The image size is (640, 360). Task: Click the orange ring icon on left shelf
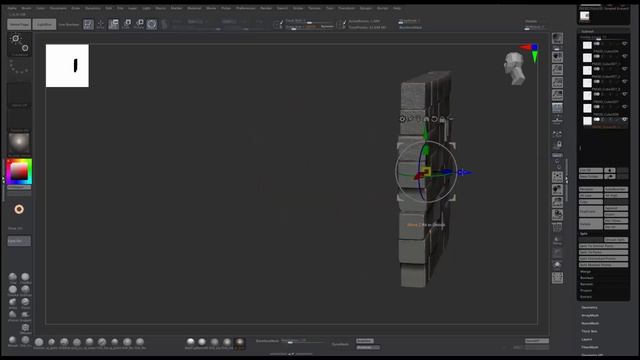pyautogui.click(x=19, y=209)
